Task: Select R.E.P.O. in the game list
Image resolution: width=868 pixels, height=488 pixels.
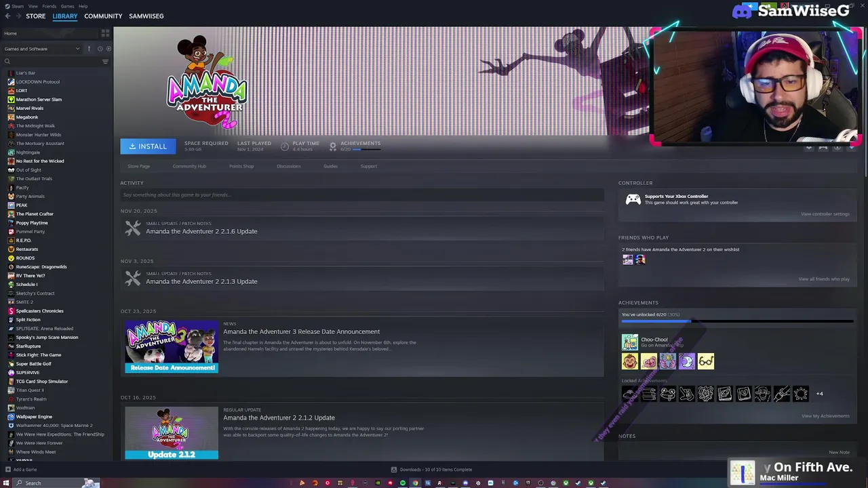Action: point(23,240)
